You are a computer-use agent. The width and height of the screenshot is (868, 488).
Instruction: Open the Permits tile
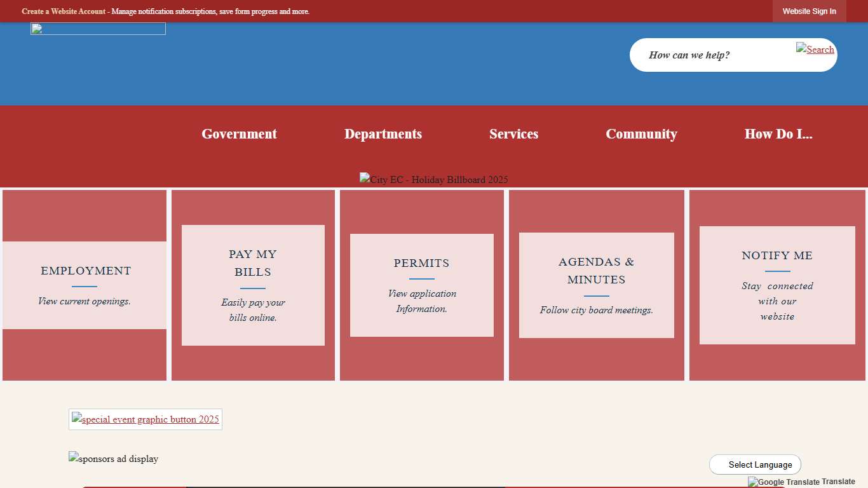pos(421,285)
